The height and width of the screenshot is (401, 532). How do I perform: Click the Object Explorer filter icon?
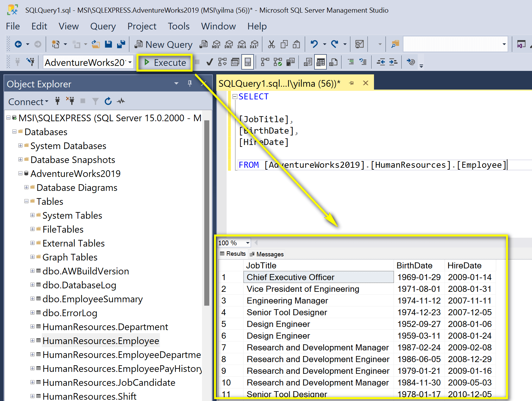pyautogui.click(x=95, y=101)
